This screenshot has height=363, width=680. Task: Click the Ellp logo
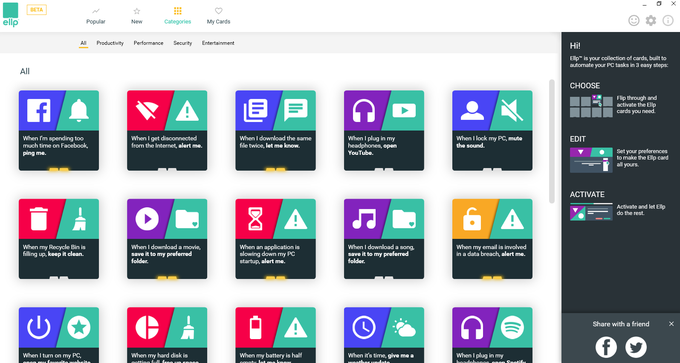(10, 15)
